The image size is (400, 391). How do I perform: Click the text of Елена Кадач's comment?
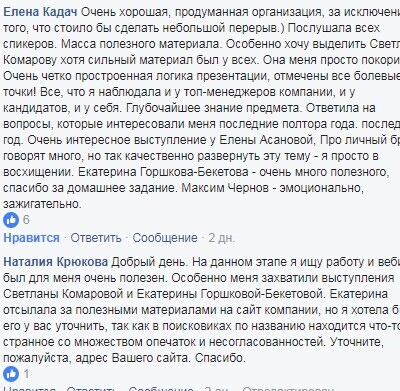click(x=200, y=108)
